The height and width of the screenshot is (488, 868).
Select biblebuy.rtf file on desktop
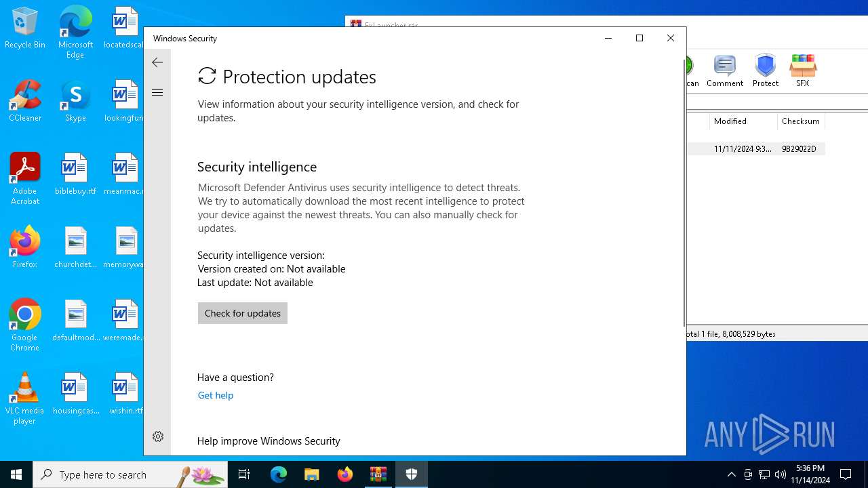coord(75,174)
